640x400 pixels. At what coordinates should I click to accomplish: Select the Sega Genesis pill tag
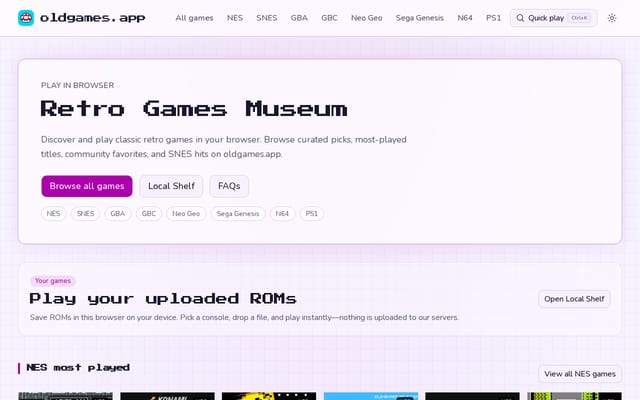tap(238, 213)
